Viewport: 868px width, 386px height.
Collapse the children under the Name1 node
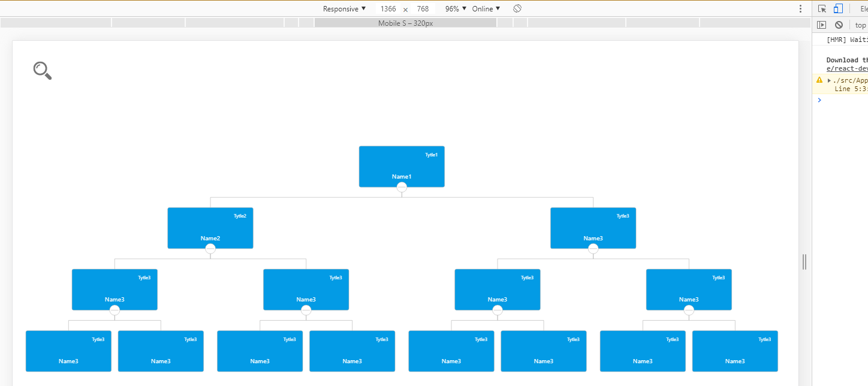tap(402, 186)
